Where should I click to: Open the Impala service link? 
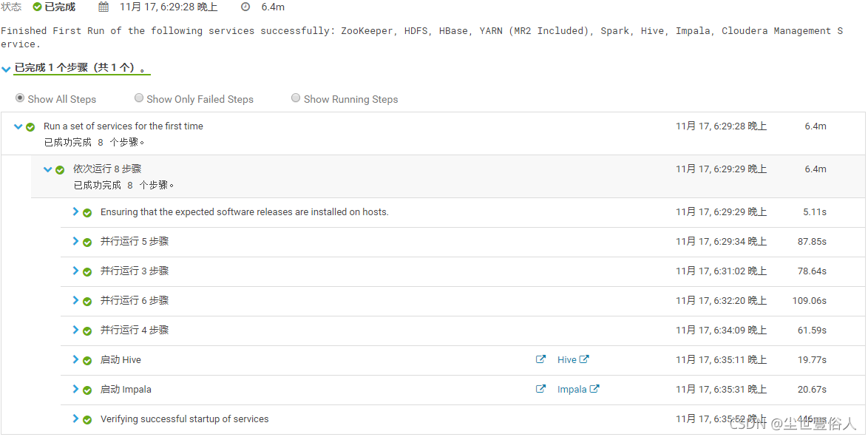578,390
